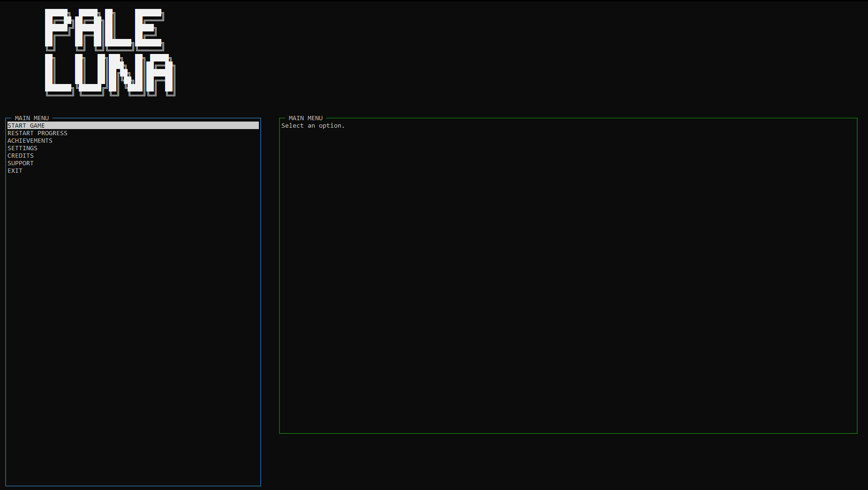Select EXIT to quit the game

pyautogui.click(x=15, y=171)
